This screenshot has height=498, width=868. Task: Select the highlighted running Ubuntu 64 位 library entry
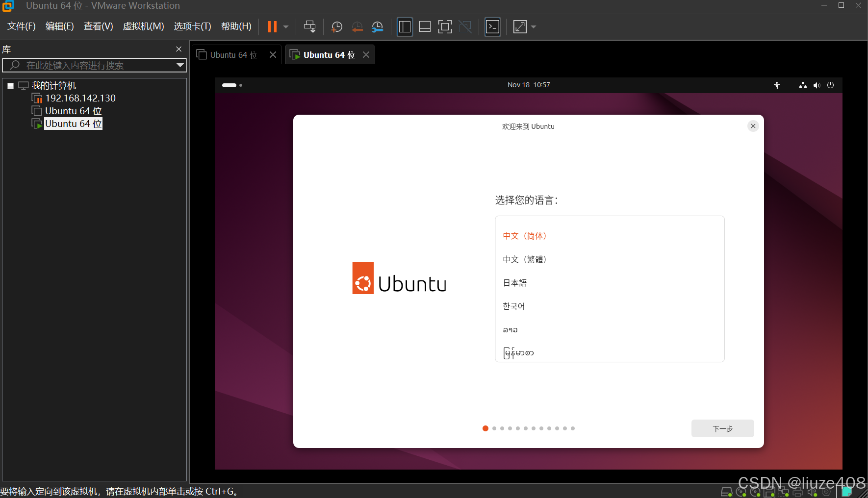(73, 124)
